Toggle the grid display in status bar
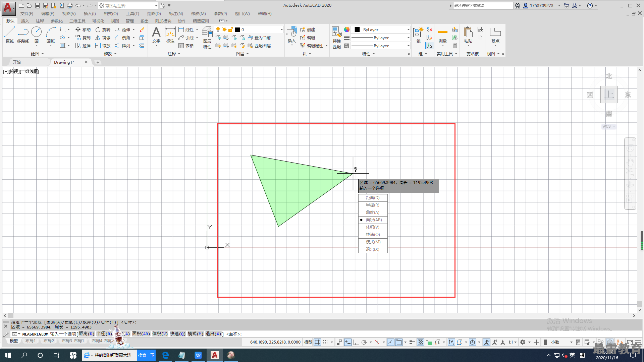This screenshot has height=362, width=644. point(317,342)
